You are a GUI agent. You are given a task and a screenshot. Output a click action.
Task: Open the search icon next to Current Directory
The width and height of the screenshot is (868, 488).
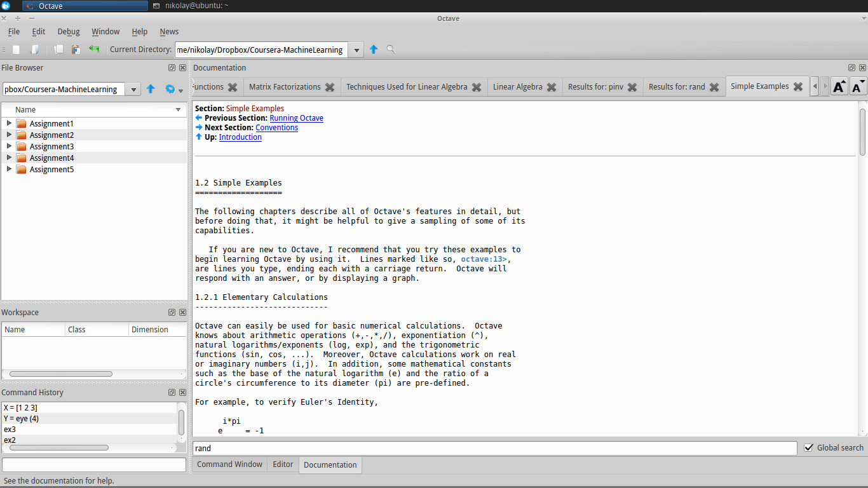(x=391, y=49)
